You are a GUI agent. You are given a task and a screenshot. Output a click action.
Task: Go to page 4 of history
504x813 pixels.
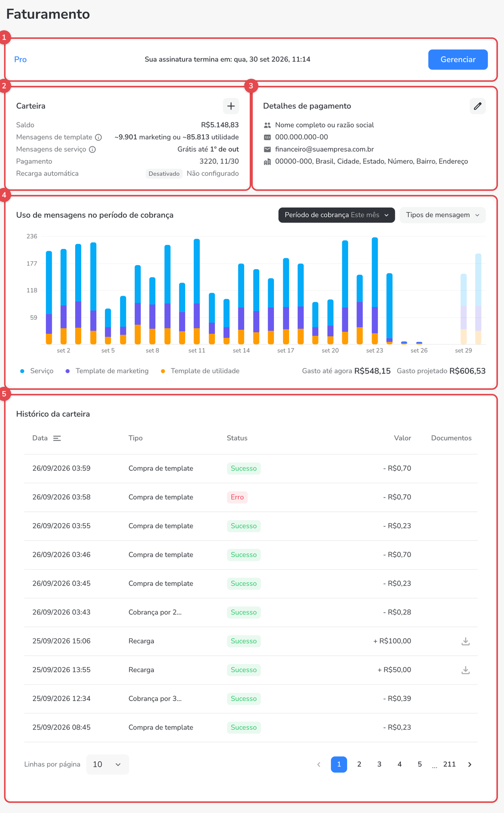(400, 764)
